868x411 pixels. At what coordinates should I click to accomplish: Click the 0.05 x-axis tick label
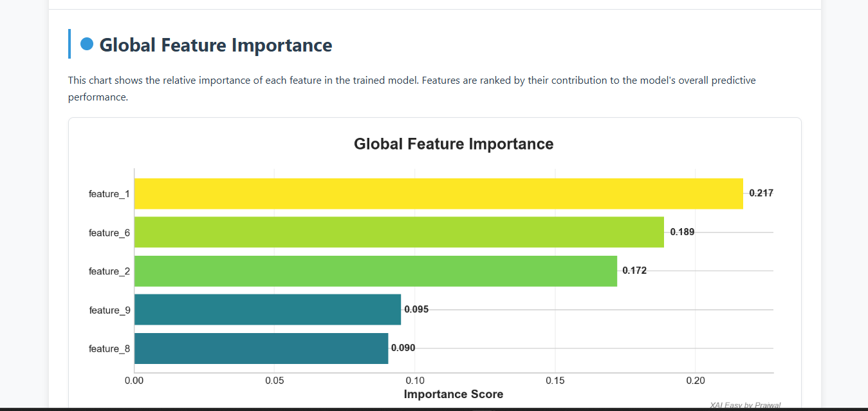pyautogui.click(x=274, y=381)
